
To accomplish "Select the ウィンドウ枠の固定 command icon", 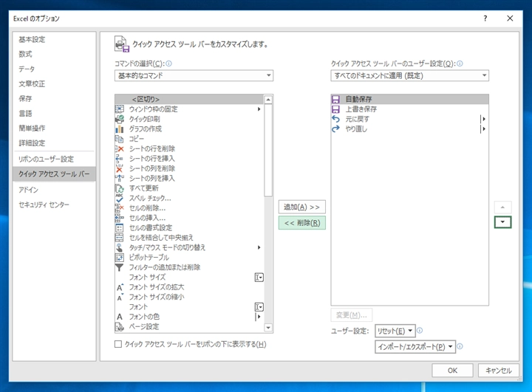I will coord(120,109).
